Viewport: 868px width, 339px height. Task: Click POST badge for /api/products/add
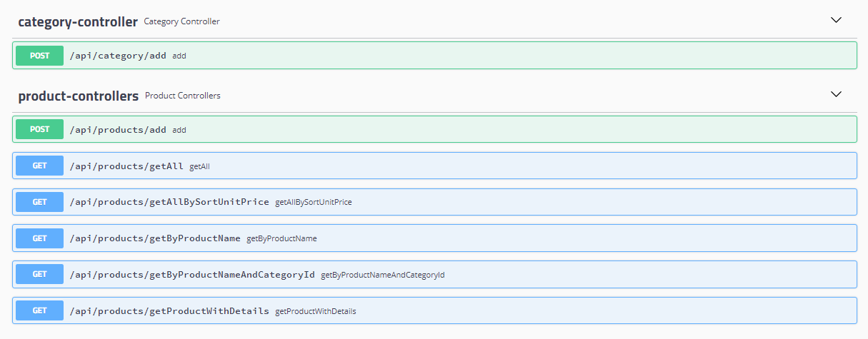coord(40,129)
